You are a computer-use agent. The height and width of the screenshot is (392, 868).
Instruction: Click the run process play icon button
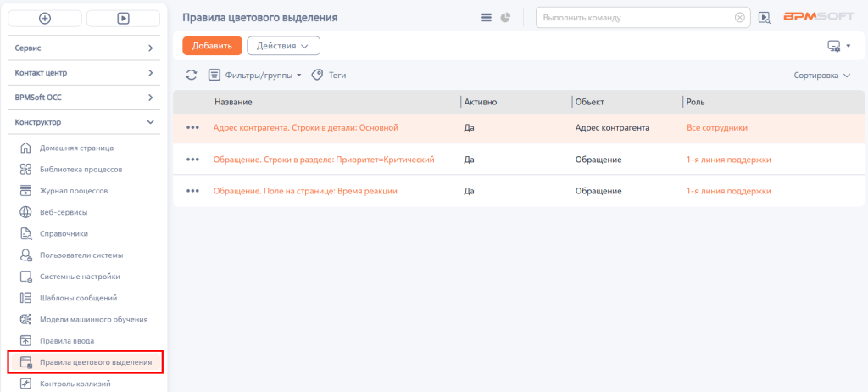pos(124,19)
